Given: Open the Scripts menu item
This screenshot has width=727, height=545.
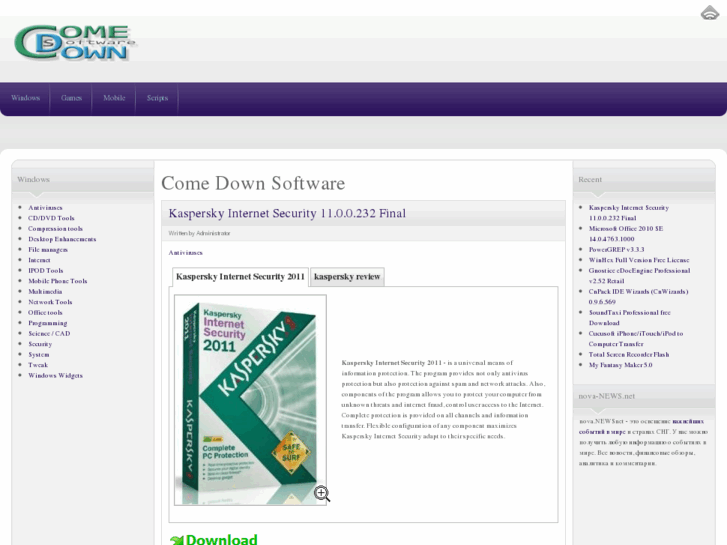Looking at the screenshot, I should tap(157, 98).
